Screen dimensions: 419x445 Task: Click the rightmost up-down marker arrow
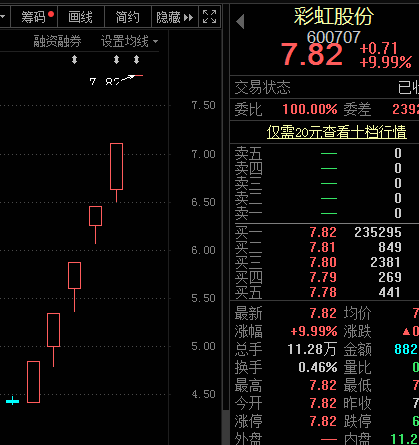136,60
